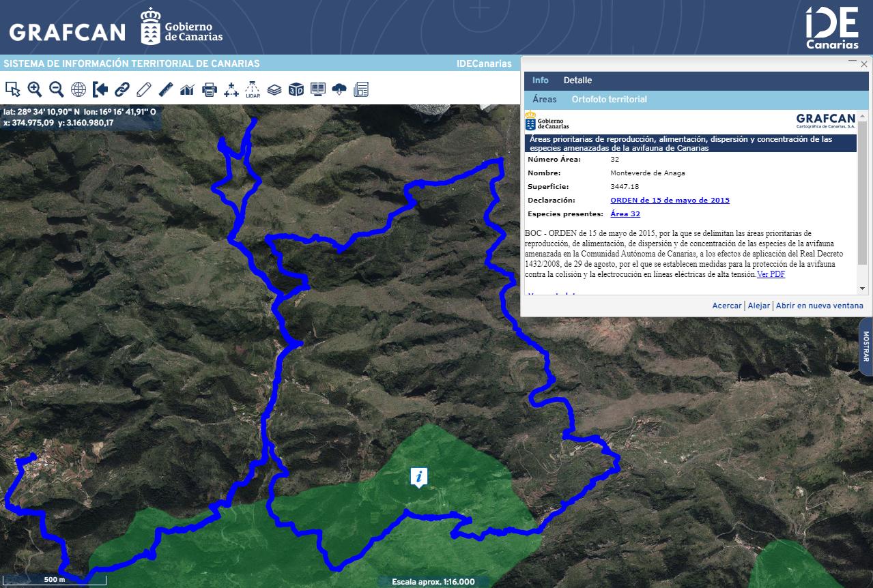This screenshot has height=588, width=873.
Task: Click Abrir en nueva ventana
Action: point(820,306)
